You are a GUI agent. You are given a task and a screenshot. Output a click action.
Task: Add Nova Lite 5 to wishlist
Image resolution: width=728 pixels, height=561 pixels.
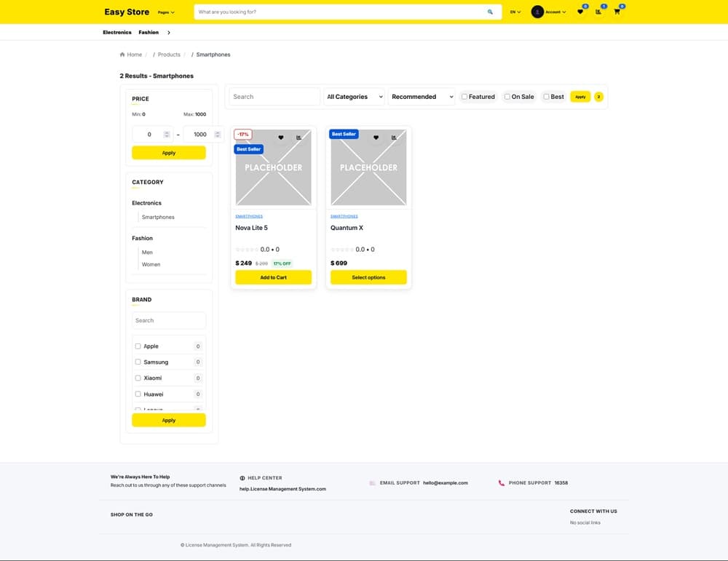pyautogui.click(x=281, y=138)
